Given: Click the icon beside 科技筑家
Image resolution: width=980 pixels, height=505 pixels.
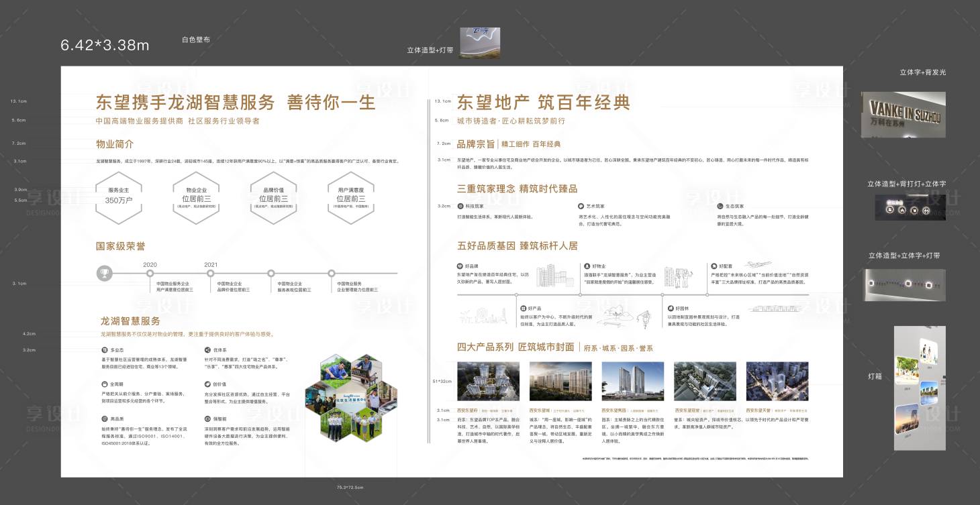Looking at the screenshot, I should (460, 207).
